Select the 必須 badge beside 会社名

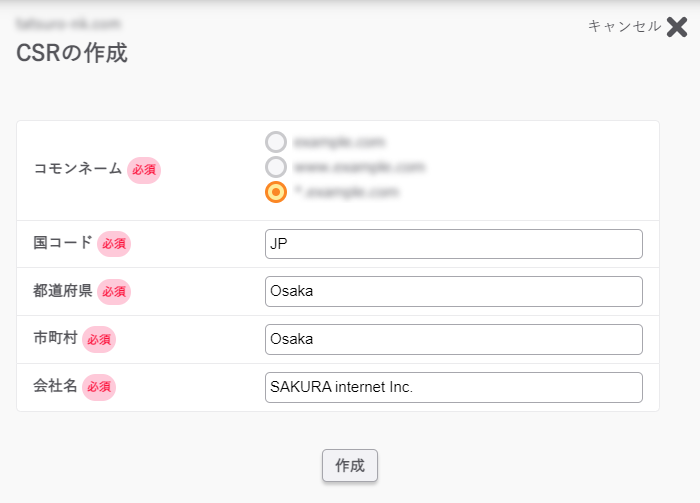click(x=99, y=388)
